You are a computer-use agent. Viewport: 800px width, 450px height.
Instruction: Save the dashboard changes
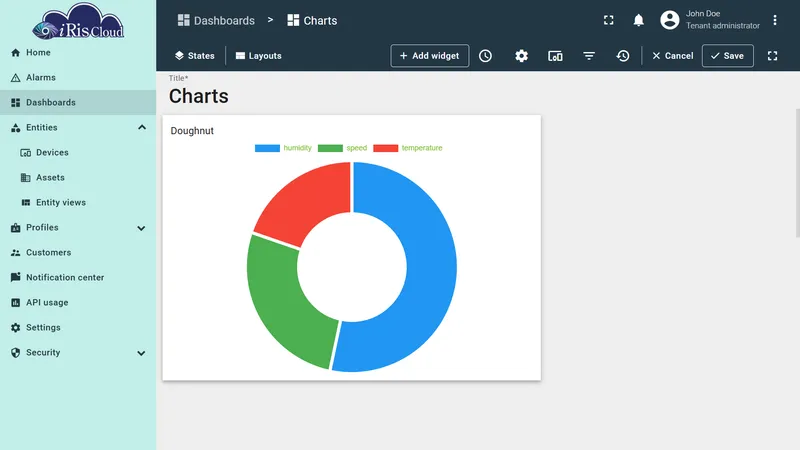728,56
